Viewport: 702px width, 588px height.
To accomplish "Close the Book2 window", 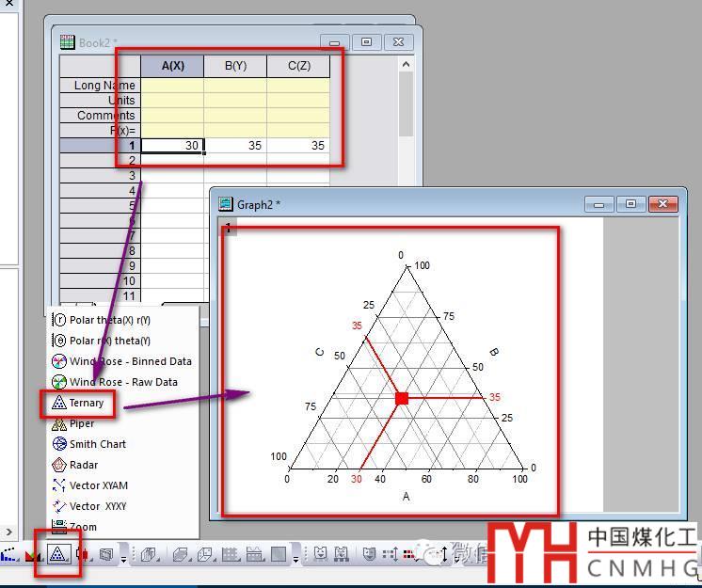I will coord(398,42).
